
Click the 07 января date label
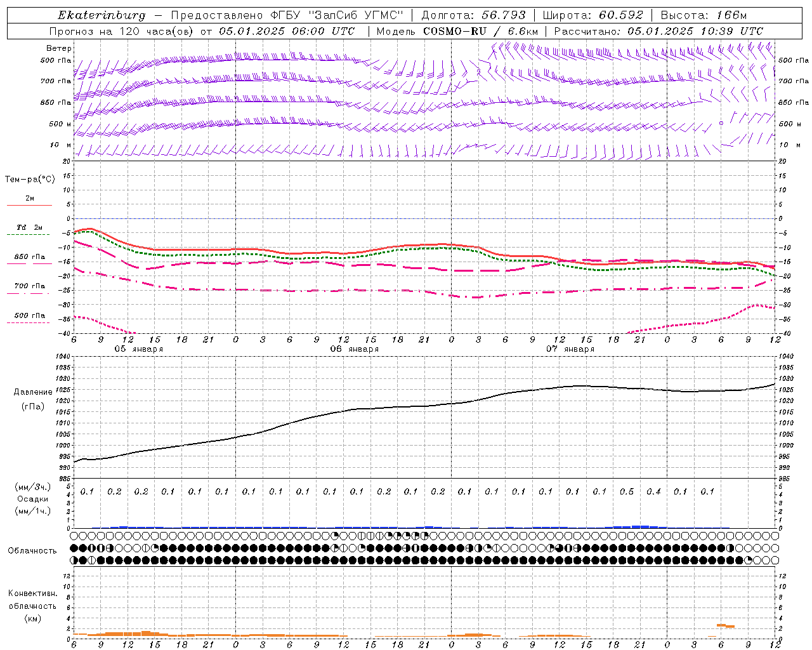pos(570,349)
